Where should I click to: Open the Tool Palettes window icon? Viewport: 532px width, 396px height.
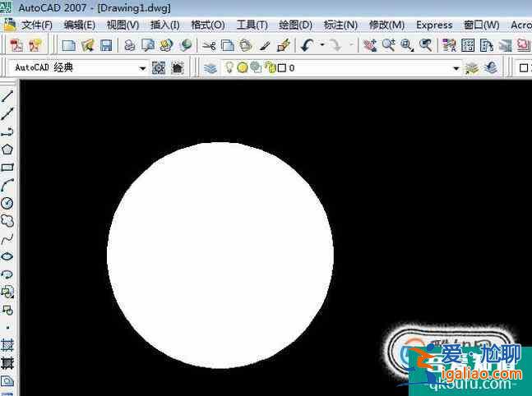click(x=486, y=45)
